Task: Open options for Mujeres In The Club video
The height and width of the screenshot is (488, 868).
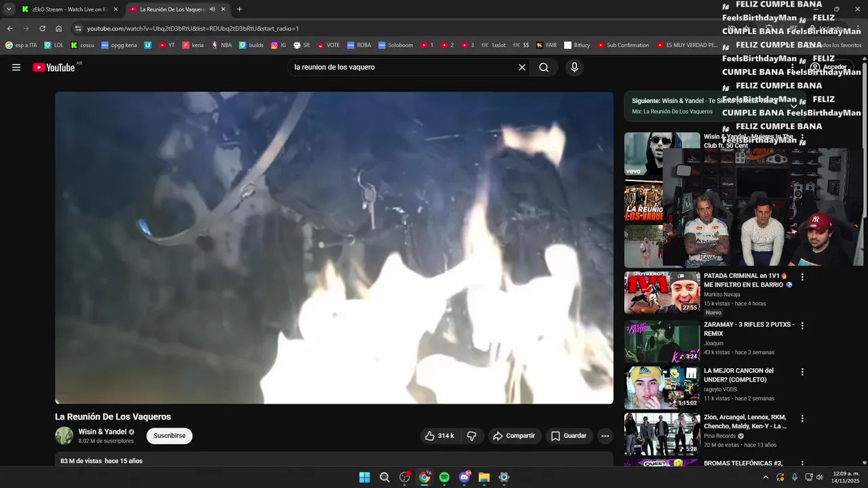Action: [802, 138]
